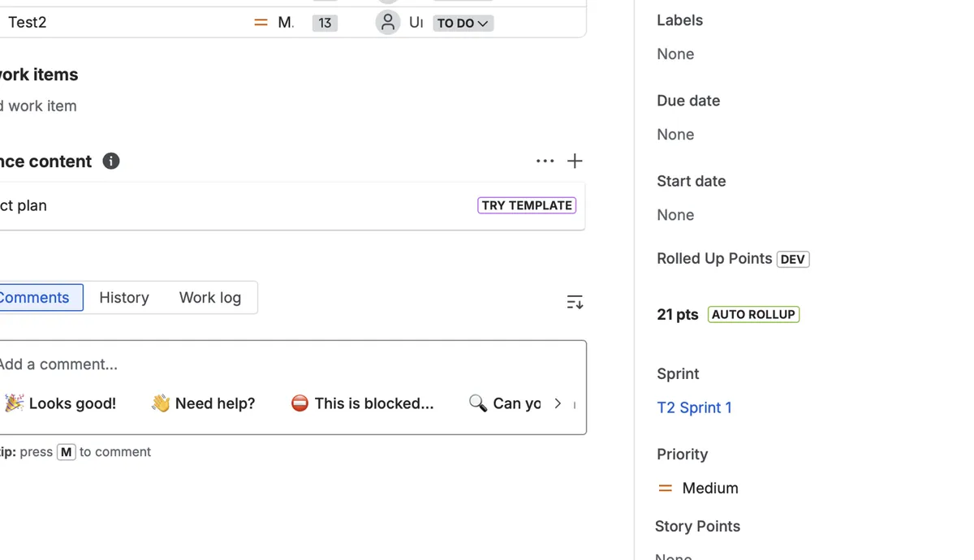Set the Due date value None
Viewport: 974px width, 560px height.
[x=675, y=134]
